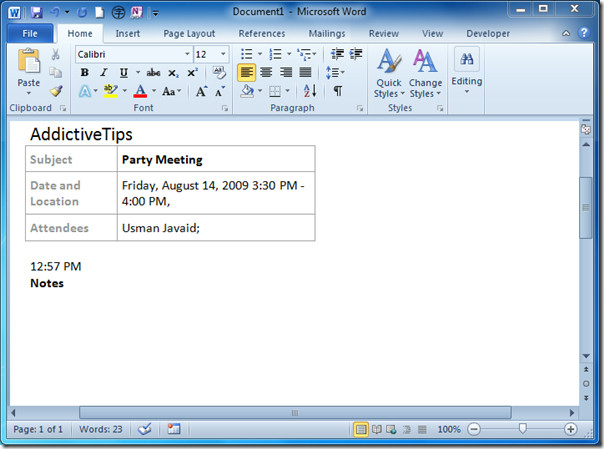Click the vertical scrollbar thumb
Image resolution: width=604 pixels, height=449 pixels.
pos(586,208)
